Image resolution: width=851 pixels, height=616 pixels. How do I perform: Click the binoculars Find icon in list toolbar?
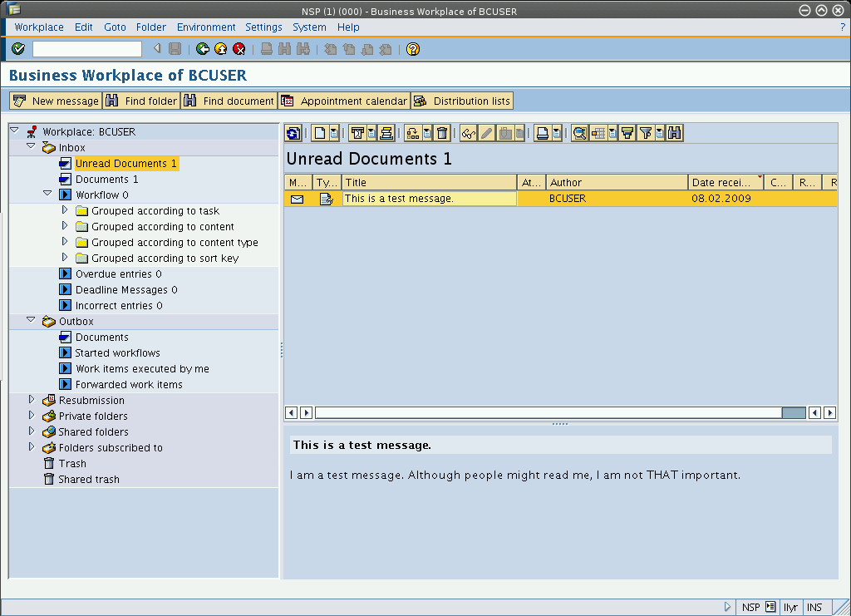674,133
